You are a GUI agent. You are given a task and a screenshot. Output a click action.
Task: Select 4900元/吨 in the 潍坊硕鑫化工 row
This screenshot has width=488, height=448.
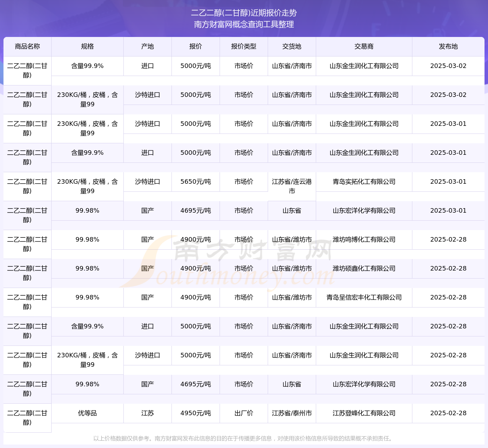(196, 268)
